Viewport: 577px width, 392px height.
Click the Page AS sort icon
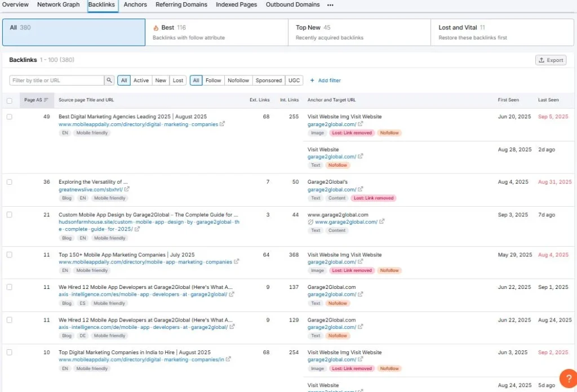[x=46, y=100]
